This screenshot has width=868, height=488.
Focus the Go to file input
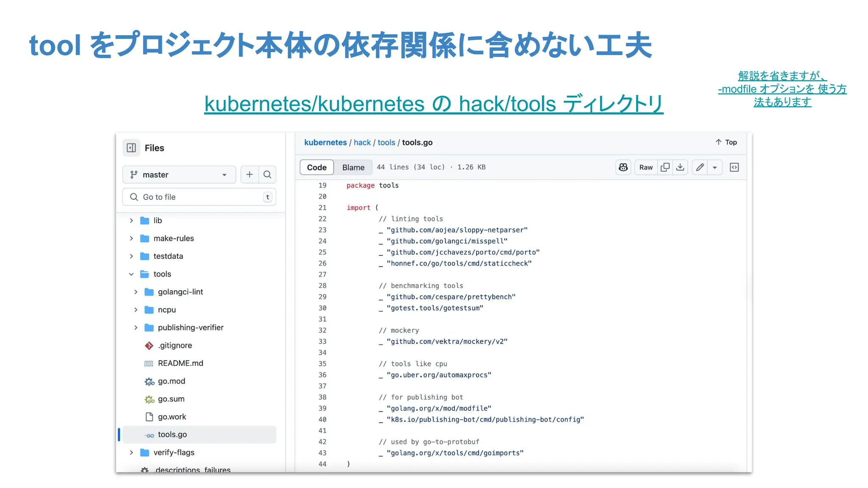[199, 197]
